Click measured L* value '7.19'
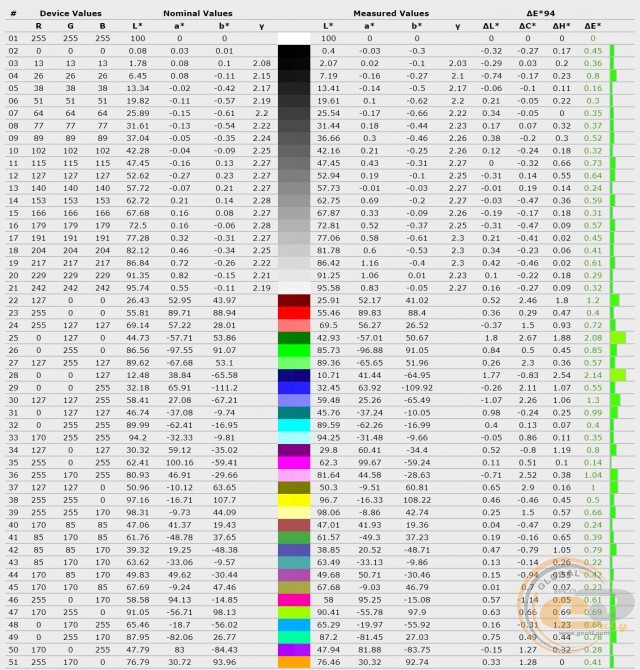 [328, 76]
